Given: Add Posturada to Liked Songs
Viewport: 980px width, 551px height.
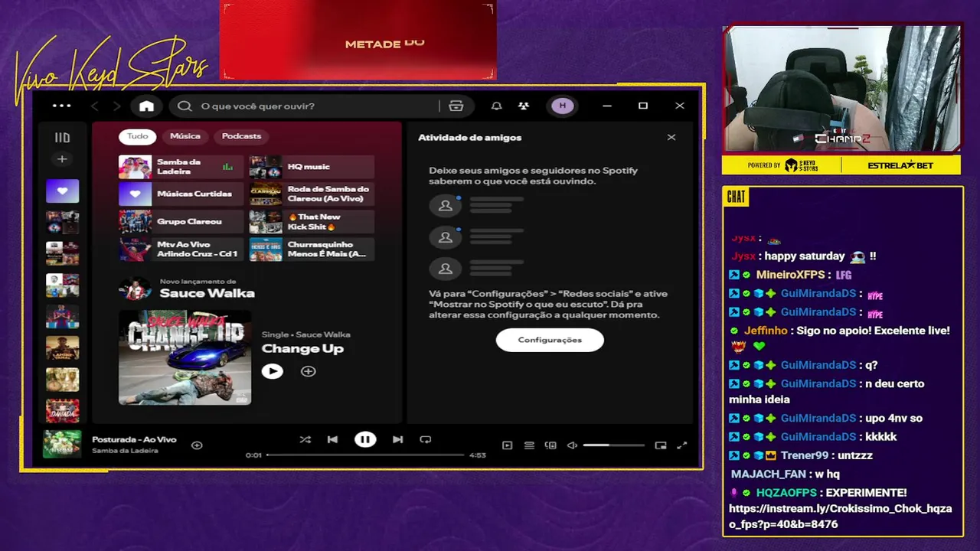Looking at the screenshot, I should click(197, 445).
